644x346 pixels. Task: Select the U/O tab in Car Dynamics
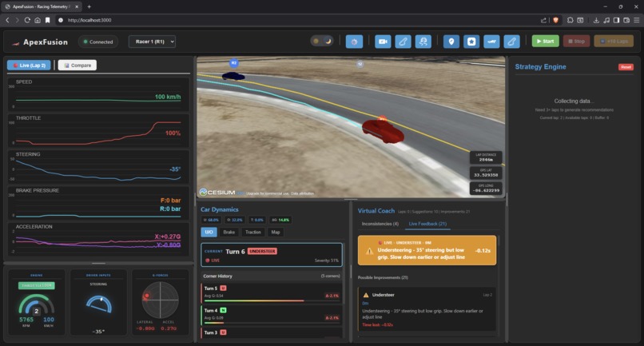tap(209, 233)
